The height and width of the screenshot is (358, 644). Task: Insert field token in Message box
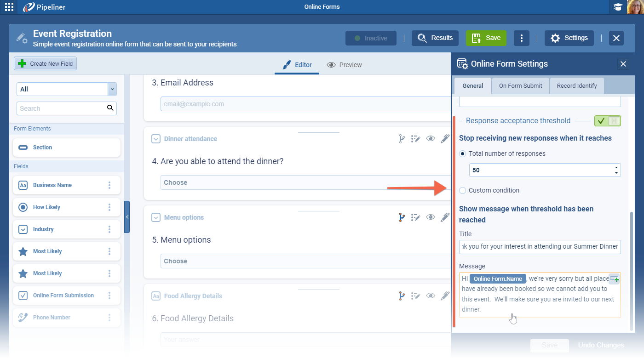[x=614, y=279]
